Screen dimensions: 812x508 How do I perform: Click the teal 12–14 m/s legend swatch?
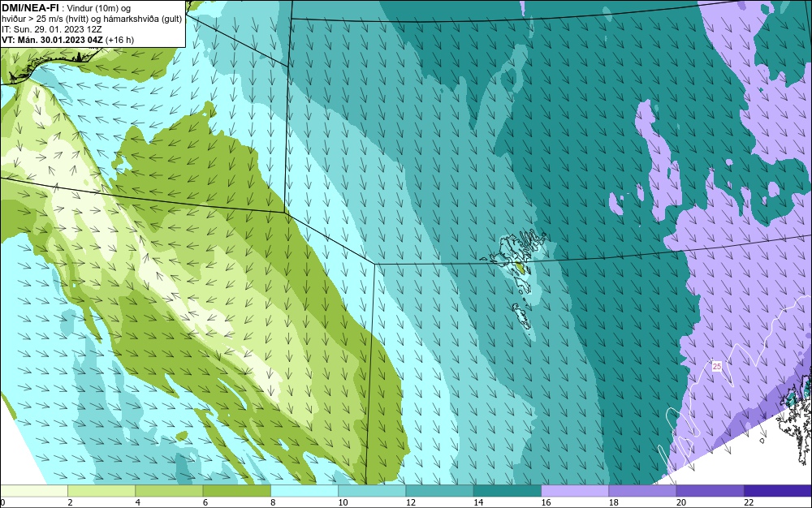(x=439, y=491)
